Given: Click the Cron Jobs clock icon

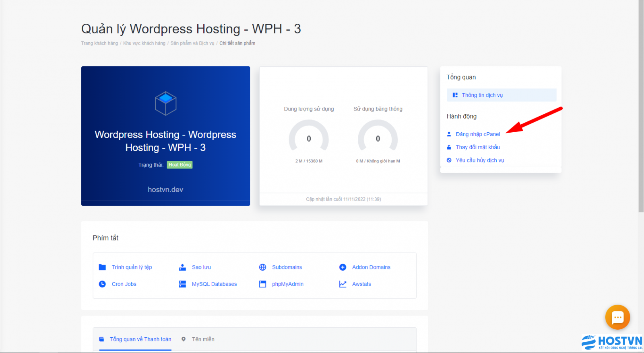Looking at the screenshot, I should pos(102,284).
